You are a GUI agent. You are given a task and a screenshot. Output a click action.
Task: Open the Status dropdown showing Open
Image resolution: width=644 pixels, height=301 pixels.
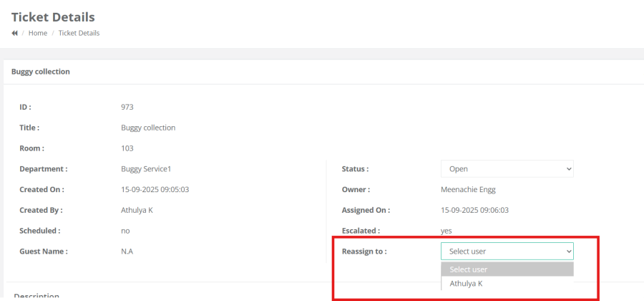507,169
